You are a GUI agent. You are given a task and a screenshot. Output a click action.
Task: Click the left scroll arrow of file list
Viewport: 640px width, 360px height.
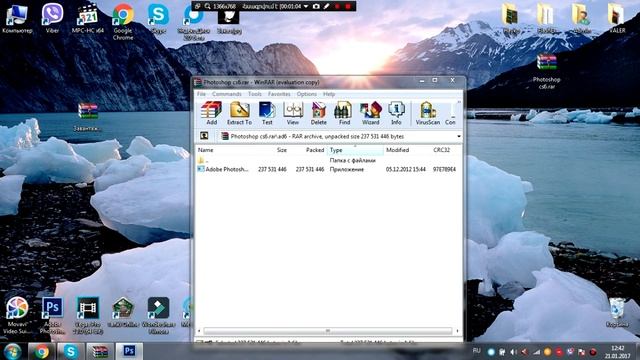[x=199, y=331]
